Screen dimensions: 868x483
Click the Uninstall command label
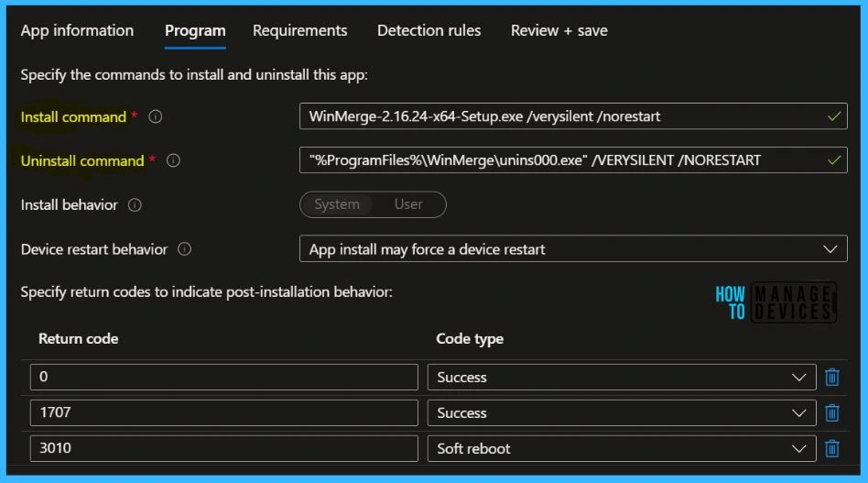(x=82, y=160)
